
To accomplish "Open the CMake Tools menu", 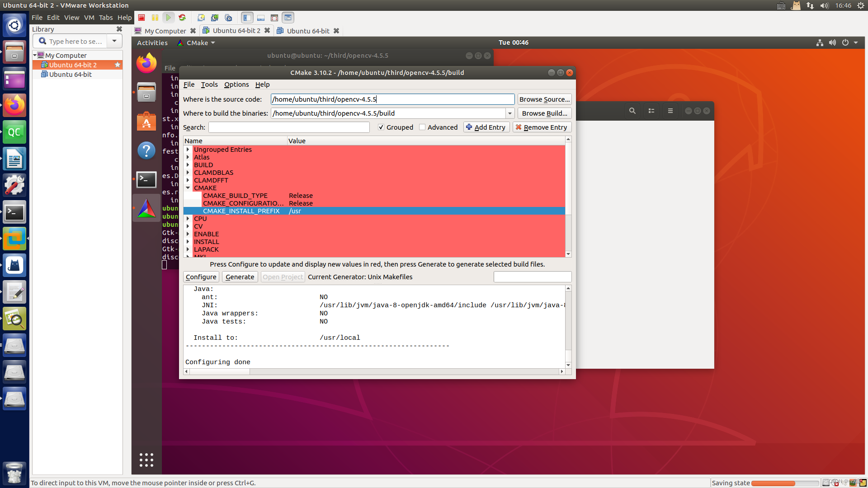I will click(x=209, y=84).
